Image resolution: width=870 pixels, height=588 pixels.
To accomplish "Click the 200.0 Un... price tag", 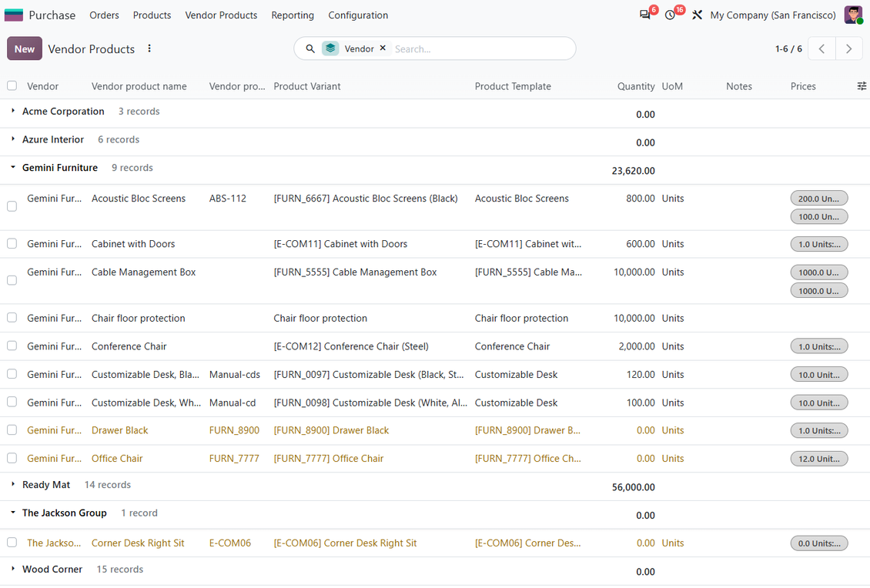I will click(819, 199).
